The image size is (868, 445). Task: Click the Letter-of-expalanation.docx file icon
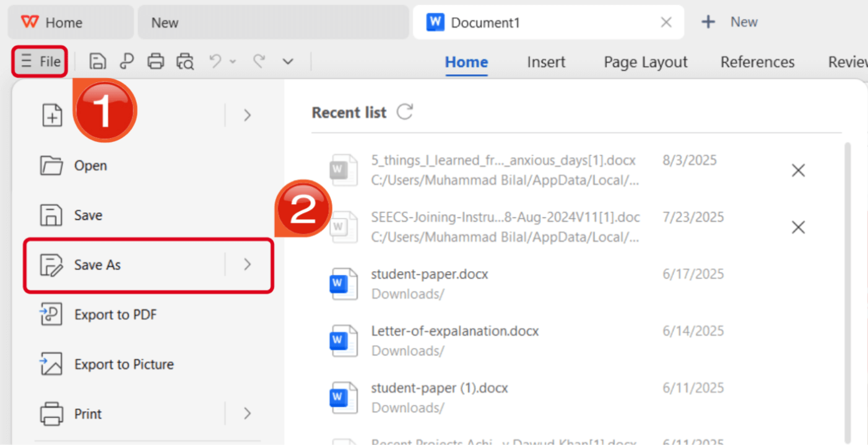[343, 341]
